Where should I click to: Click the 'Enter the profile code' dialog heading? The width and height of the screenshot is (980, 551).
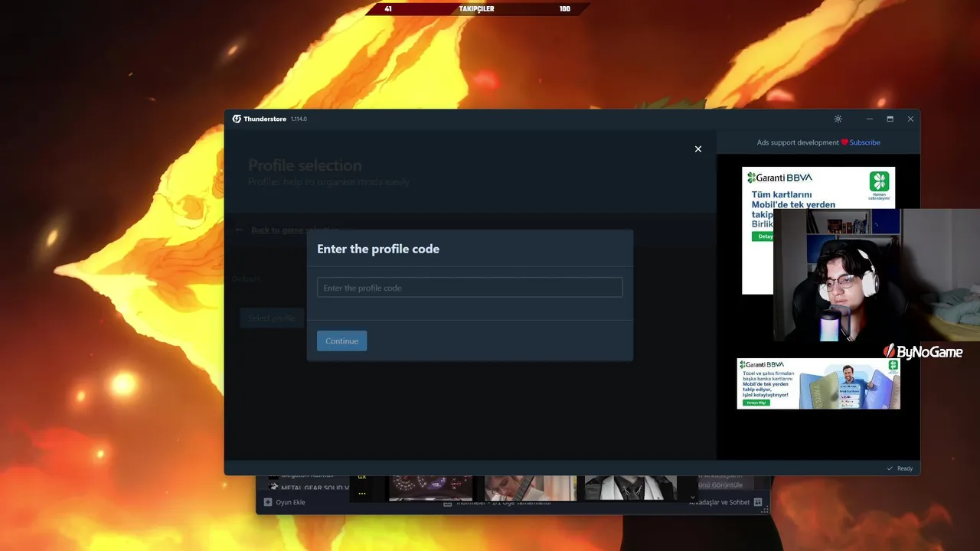pos(378,249)
